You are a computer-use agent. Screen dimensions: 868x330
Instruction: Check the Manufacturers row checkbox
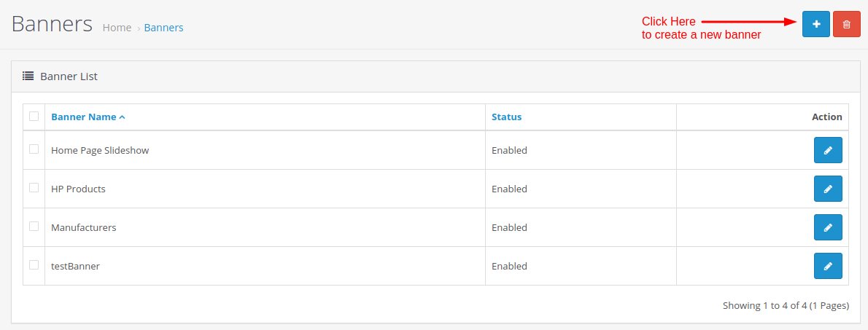coord(34,226)
